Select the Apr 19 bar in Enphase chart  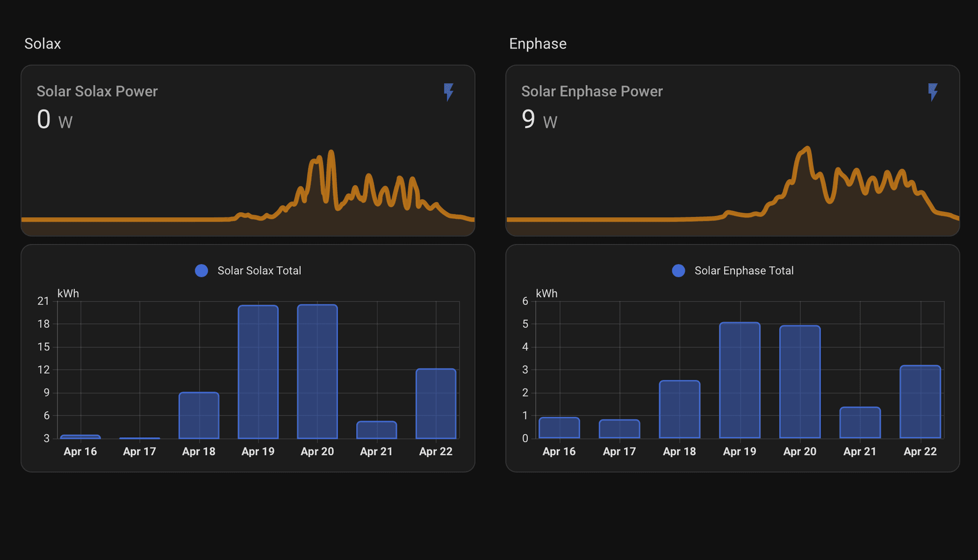coord(740,380)
